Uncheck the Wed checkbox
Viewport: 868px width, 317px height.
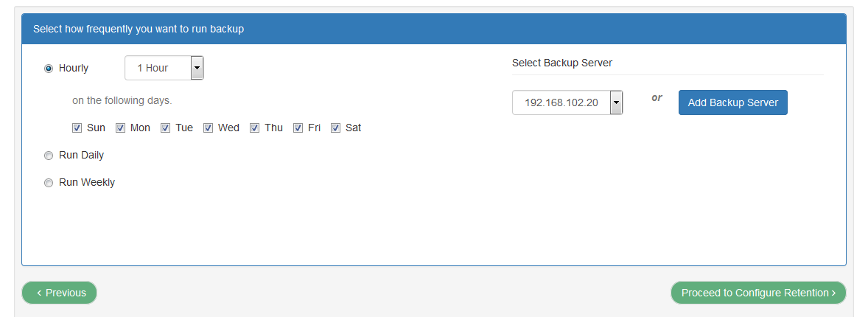coord(209,128)
